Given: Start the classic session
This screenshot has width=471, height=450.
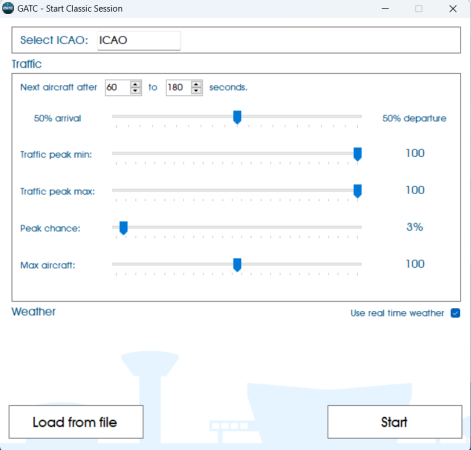Looking at the screenshot, I should 395,422.
